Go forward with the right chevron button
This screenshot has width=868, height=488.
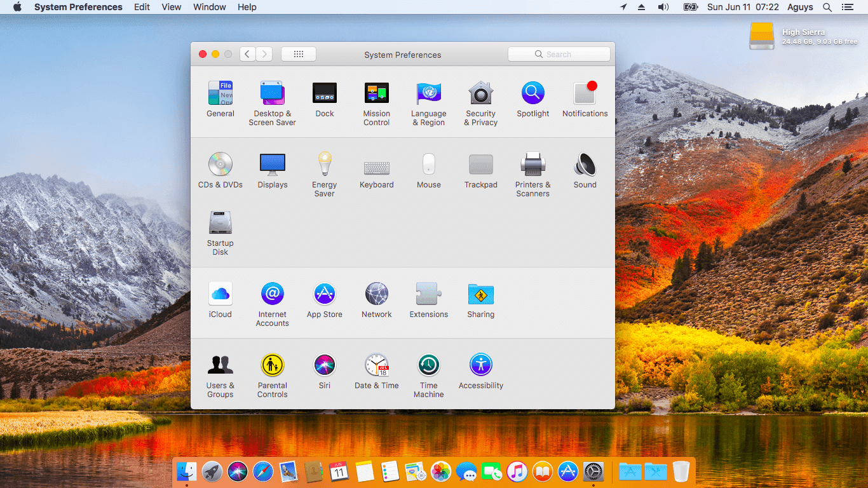[x=264, y=54]
